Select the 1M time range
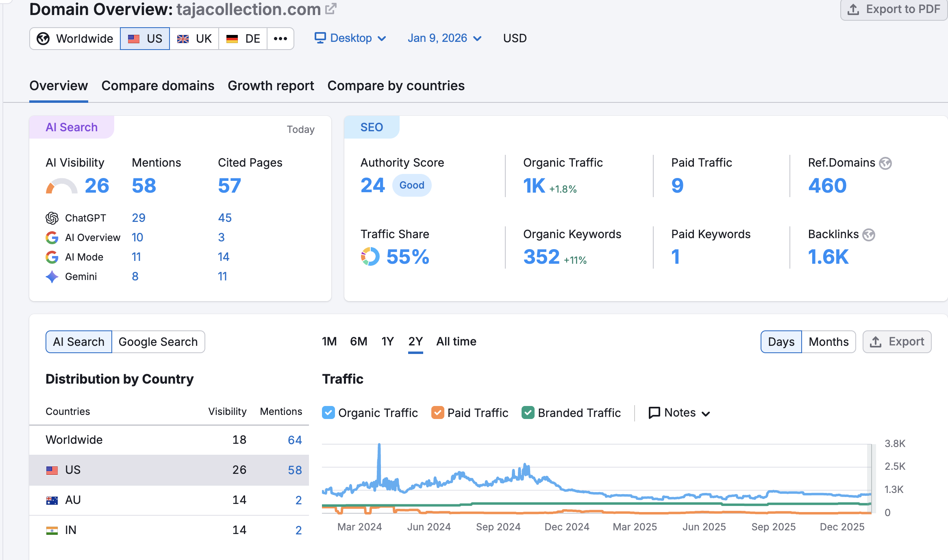The height and width of the screenshot is (560, 948). click(x=329, y=341)
